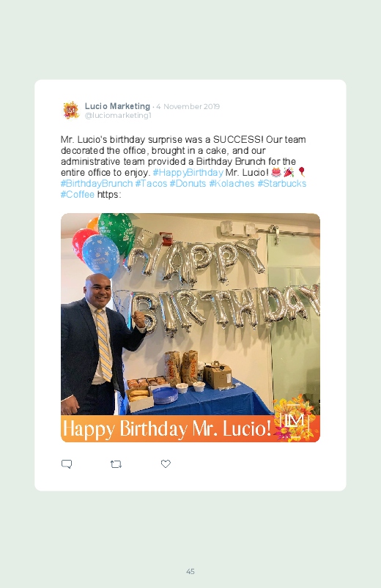The width and height of the screenshot is (381, 588).
Task: Click the red balloon emoji
Action: pos(301,172)
